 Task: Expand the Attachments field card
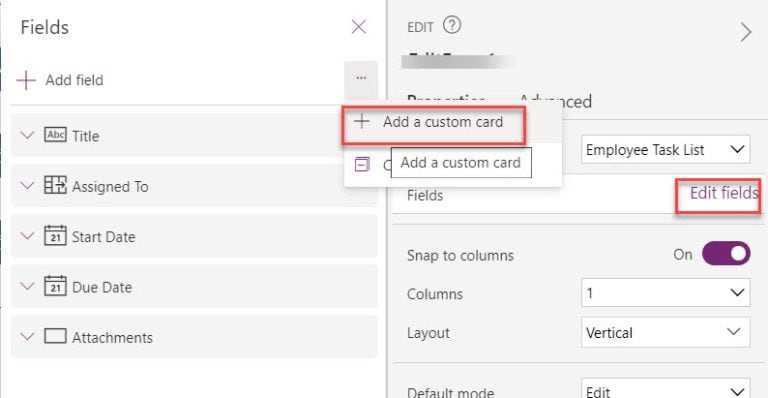[27, 336]
